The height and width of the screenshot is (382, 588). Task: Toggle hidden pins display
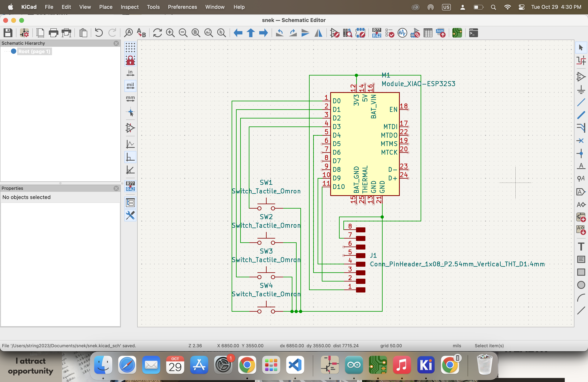click(x=130, y=128)
